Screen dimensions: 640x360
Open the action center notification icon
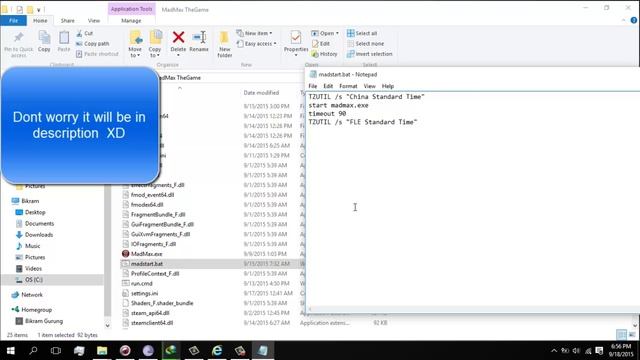pos(599,351)
